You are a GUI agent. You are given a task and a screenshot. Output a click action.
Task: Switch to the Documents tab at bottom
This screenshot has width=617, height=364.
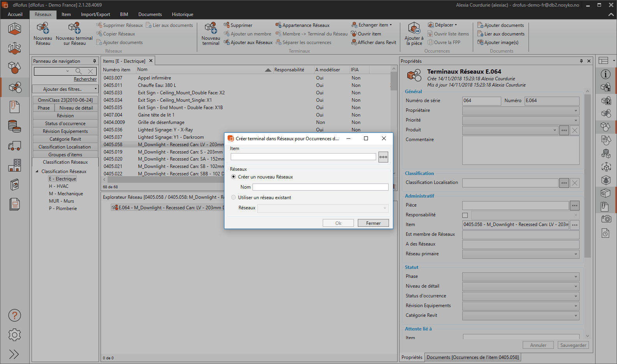pyautogui.click(x=472, y=357)
